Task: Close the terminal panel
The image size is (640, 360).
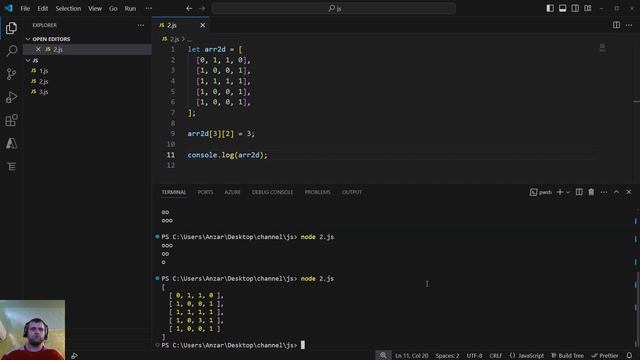Action: click(x=629, y=192)
